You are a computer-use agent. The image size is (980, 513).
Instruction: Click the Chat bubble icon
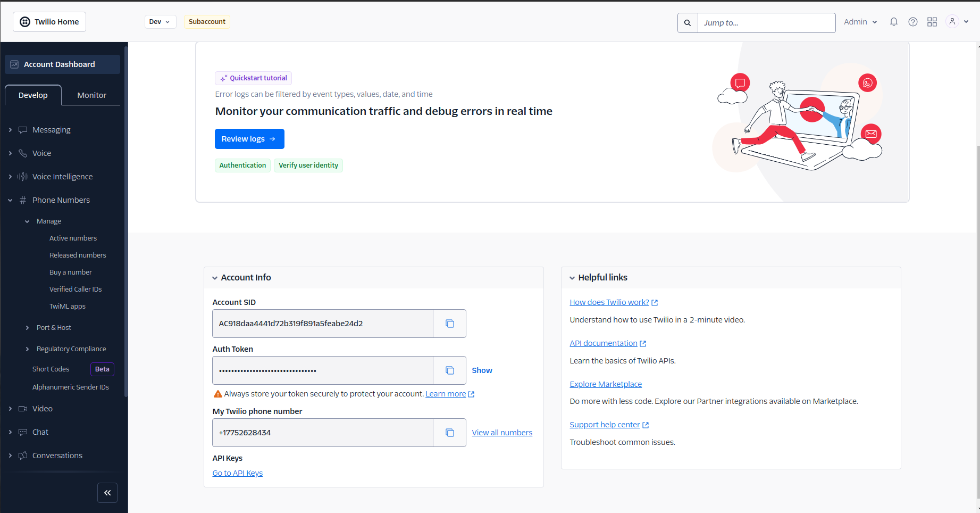click(23, 432)
